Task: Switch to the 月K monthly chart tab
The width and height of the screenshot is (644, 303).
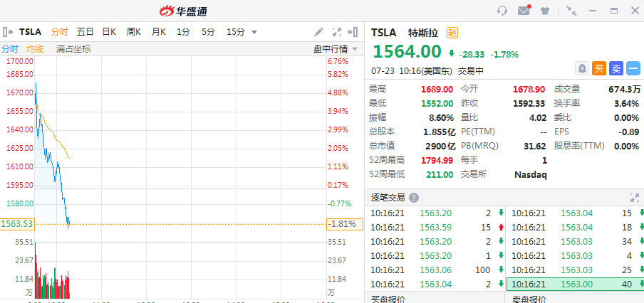Action: tap(159, 32)
